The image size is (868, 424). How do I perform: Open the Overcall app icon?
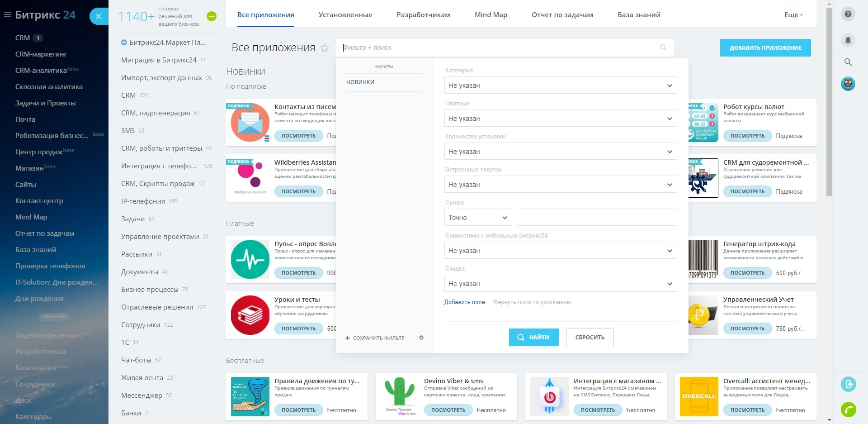(x=699, y=396)
